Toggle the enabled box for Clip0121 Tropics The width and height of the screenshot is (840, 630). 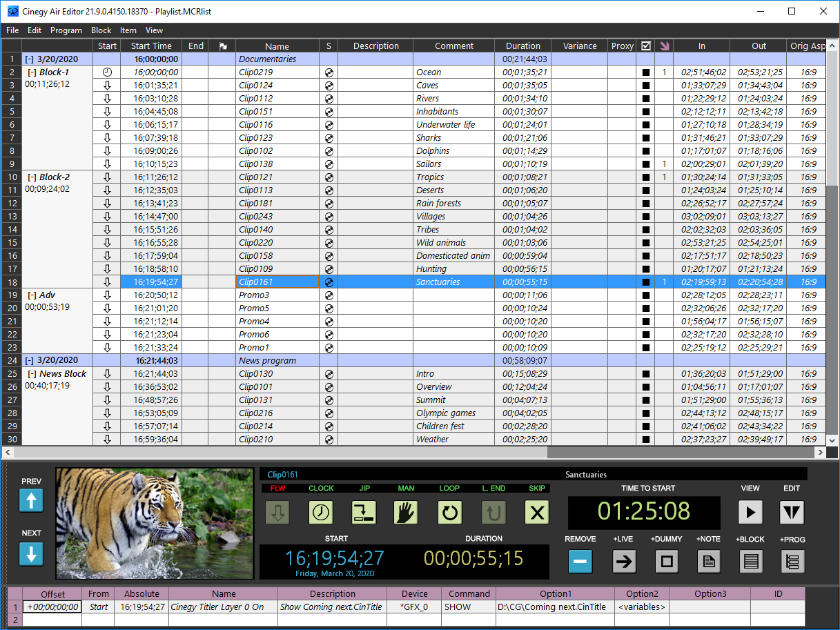pos(646,177)
